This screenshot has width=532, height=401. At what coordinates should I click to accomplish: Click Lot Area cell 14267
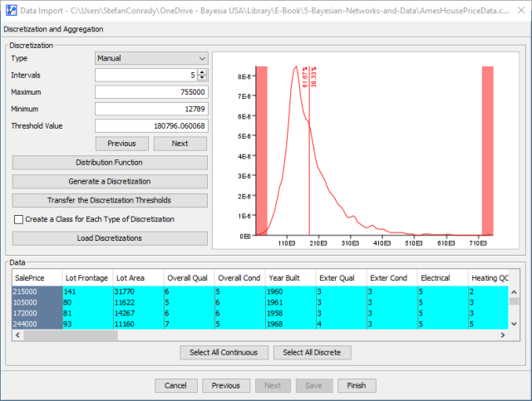click(139, 313)
